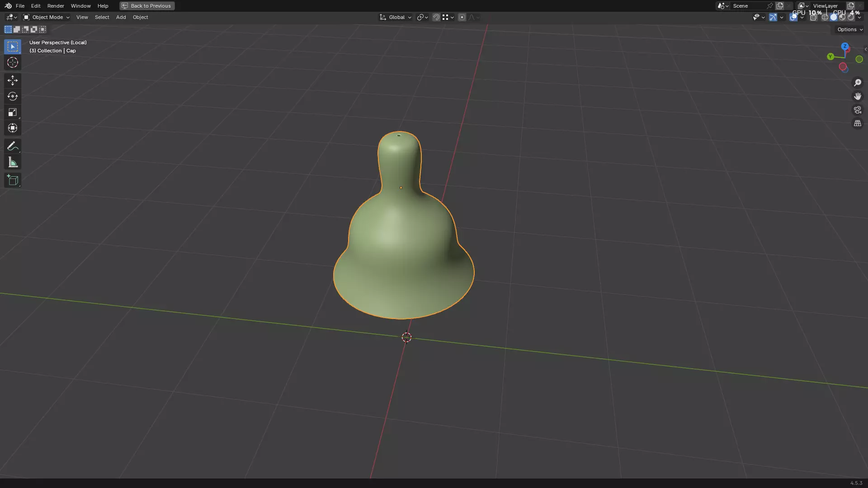Activate the Add Cube tool
The width and height of the screenshot is (868, 488).
pyautogui.click(x=13, y=180)
